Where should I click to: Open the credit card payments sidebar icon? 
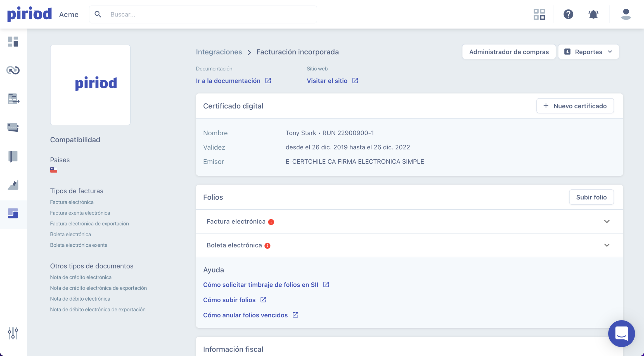point(13,127)
